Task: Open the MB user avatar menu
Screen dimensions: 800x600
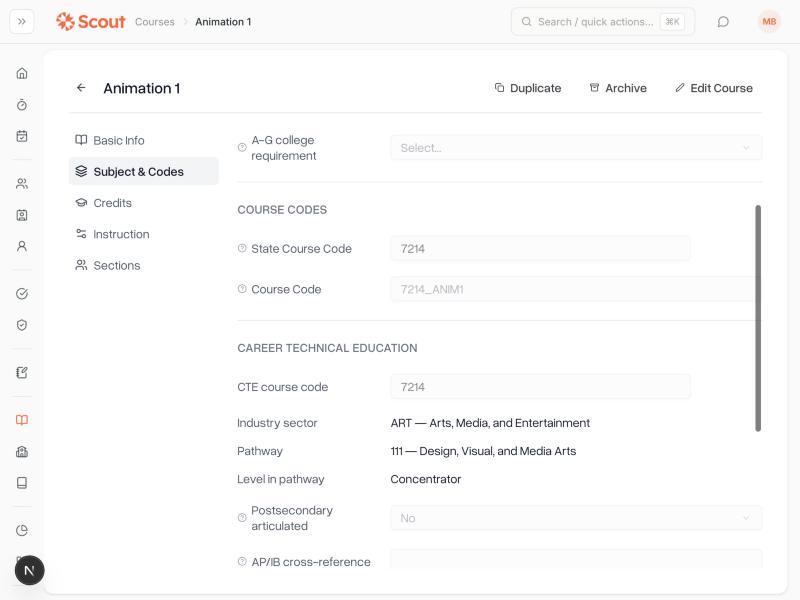Action: 769,21
